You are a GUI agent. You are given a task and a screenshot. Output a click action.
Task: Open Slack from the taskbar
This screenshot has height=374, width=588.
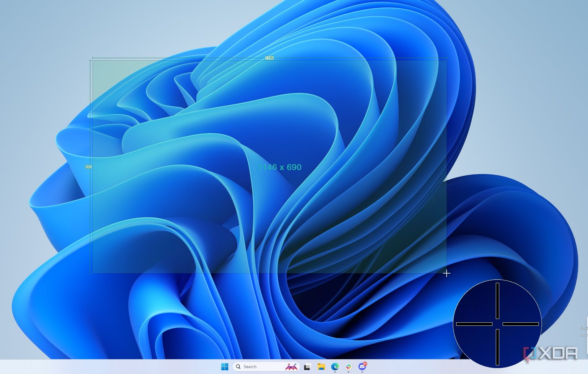coord(349,367)
